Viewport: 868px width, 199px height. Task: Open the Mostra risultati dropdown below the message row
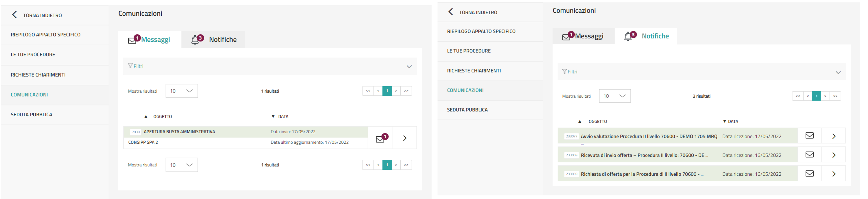(x=182, y=165)
